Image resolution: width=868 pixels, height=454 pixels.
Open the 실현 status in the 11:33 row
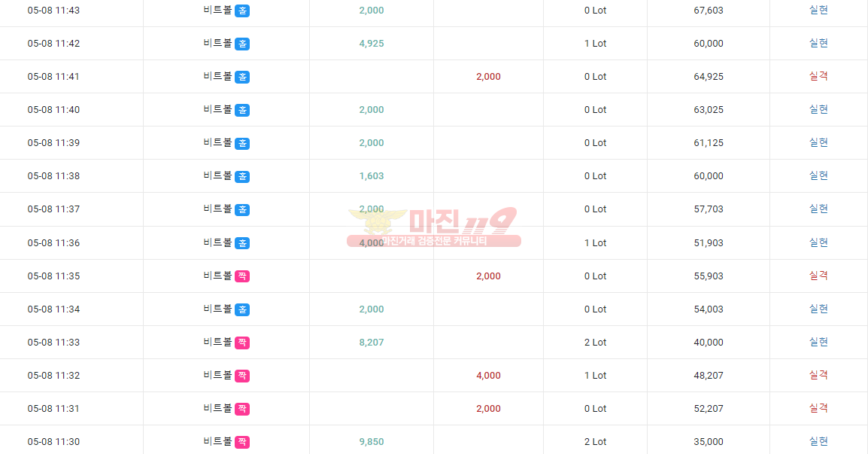pos(818,342)
